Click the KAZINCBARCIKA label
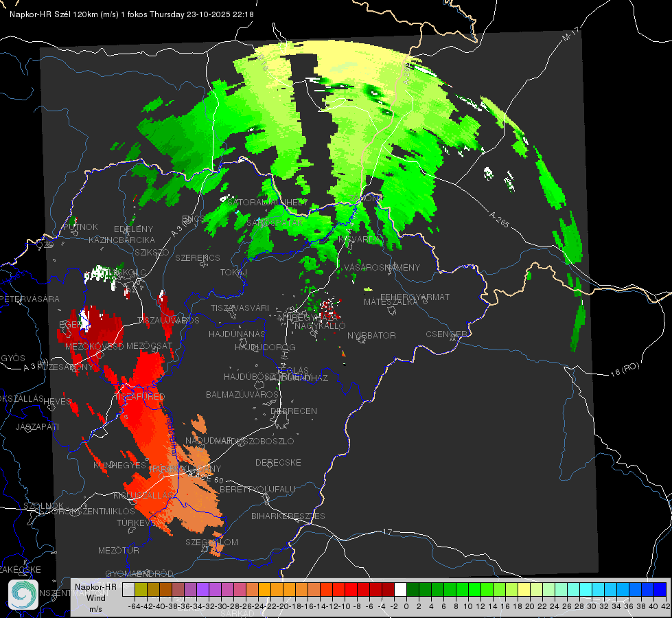 click(121, 240)
